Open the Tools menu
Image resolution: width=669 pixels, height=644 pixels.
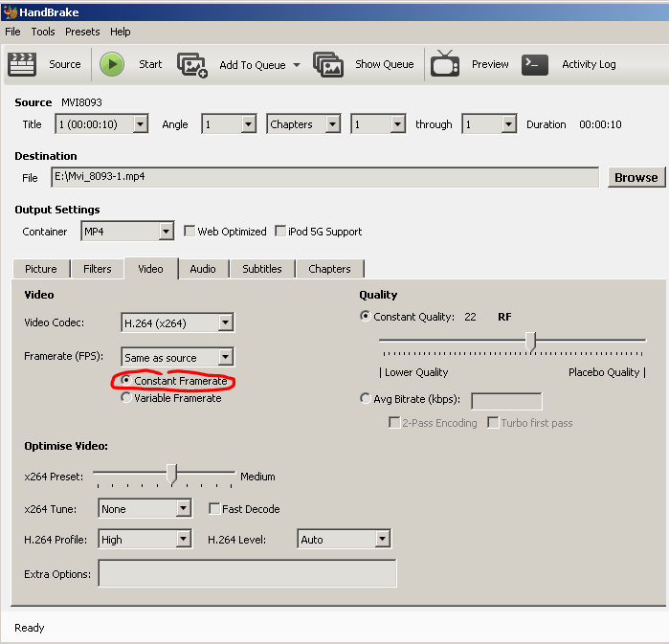[43, 32]
